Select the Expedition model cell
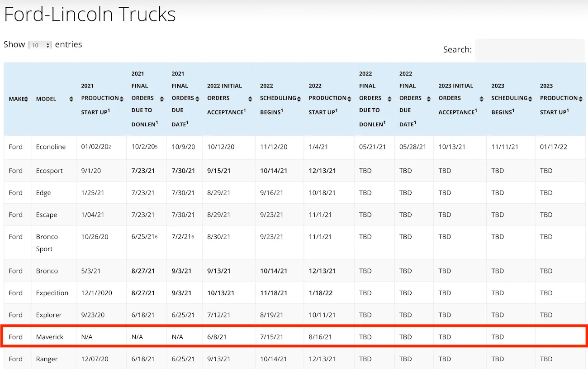 point(52,293)
